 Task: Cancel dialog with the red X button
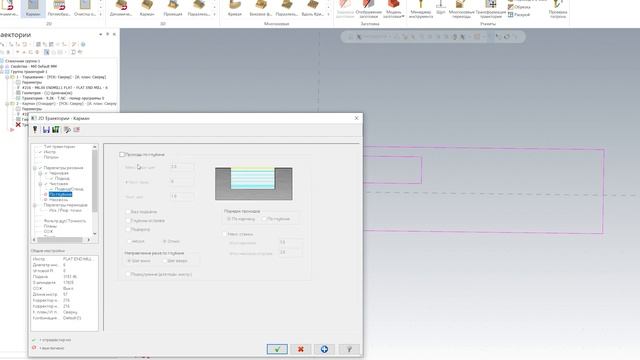pos(301,349)
